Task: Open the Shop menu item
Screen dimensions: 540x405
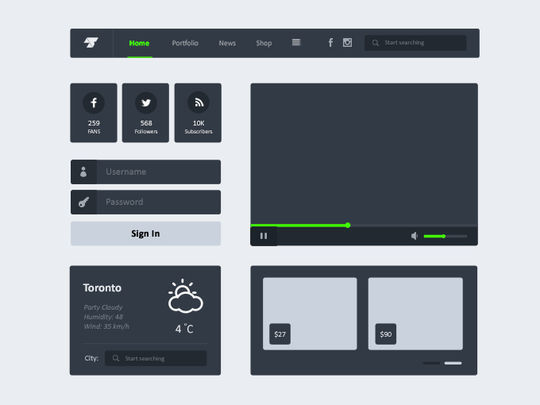Action: pyautogui.click(x=264, y=43)
